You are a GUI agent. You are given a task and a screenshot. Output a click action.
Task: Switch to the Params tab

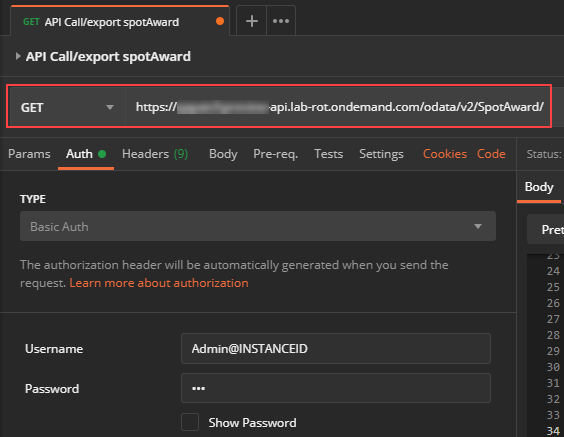click(x=29, y=154)
